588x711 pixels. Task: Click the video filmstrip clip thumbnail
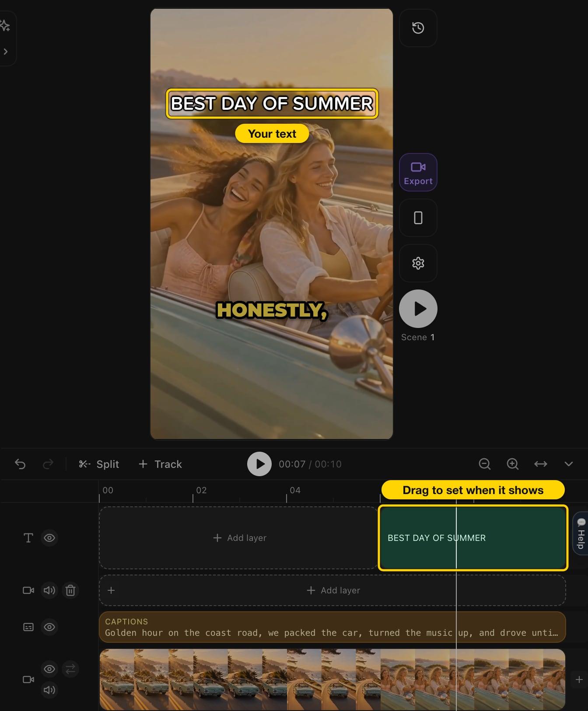[x=332, y=680]
